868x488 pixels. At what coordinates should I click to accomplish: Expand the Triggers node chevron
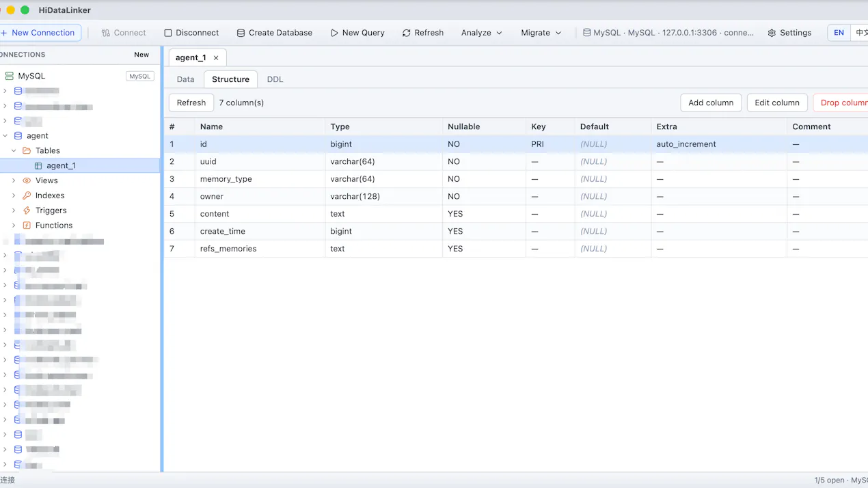coord(14,211)
